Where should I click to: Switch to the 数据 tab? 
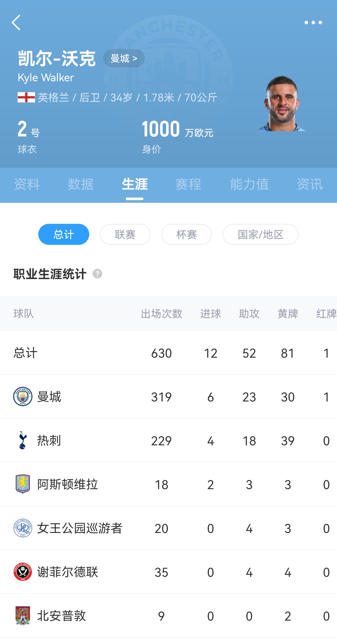pos(80,184)
